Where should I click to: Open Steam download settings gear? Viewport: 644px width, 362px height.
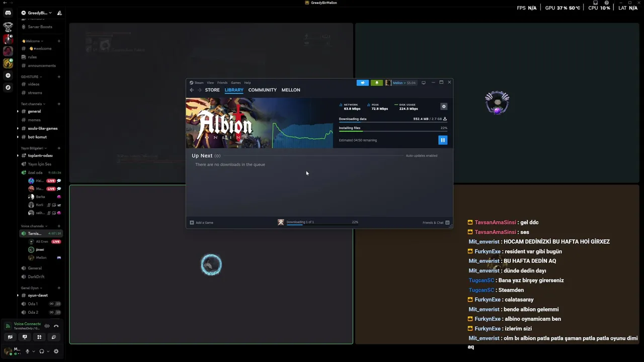tap(444, 107)
